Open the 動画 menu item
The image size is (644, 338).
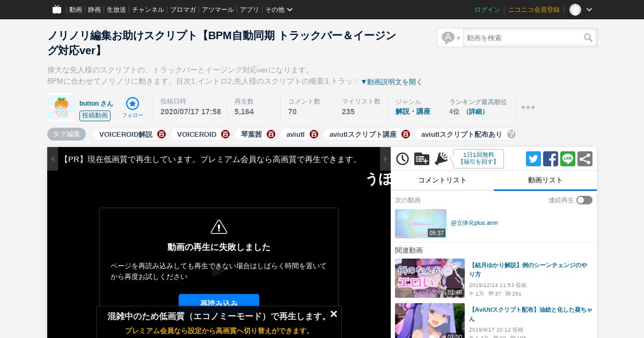tap(76, 10)
